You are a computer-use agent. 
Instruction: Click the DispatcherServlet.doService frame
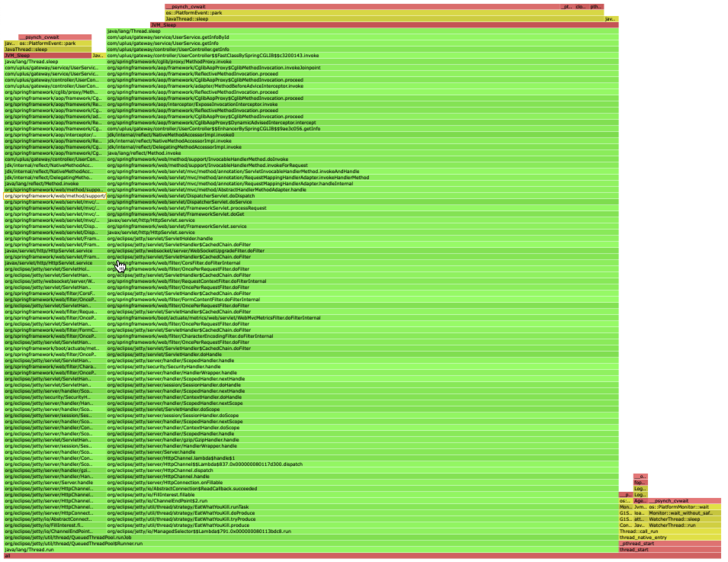[x=362, y=202]
